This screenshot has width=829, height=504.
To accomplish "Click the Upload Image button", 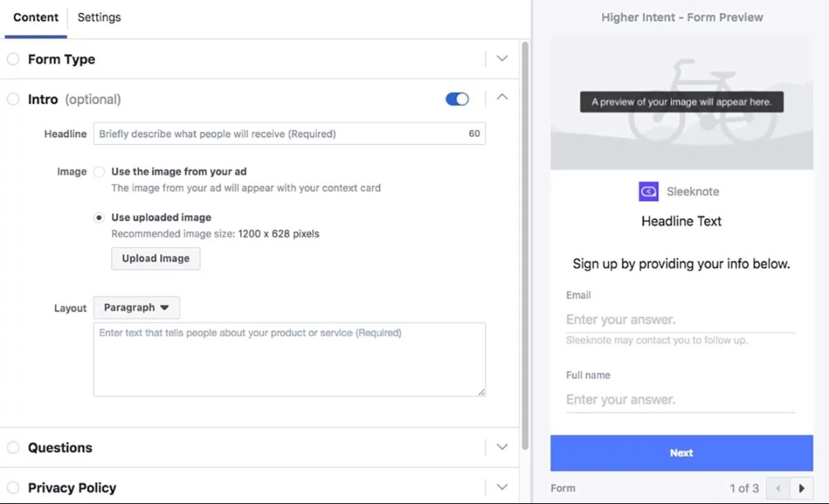I will coord(156,259).
